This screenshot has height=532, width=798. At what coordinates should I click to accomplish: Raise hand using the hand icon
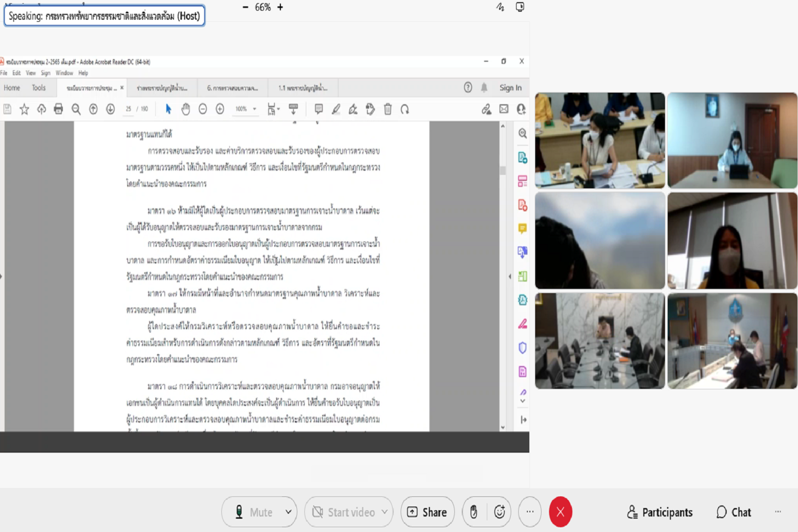[x=473, y=512]
